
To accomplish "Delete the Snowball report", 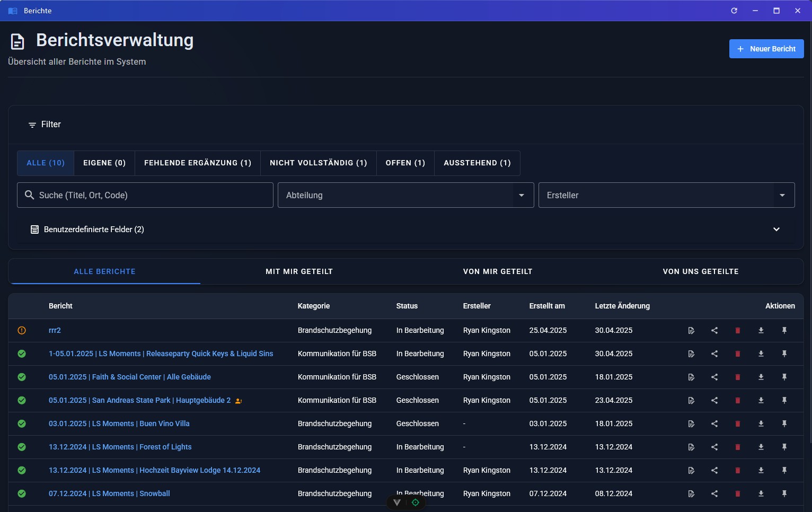I will [738, 493].
